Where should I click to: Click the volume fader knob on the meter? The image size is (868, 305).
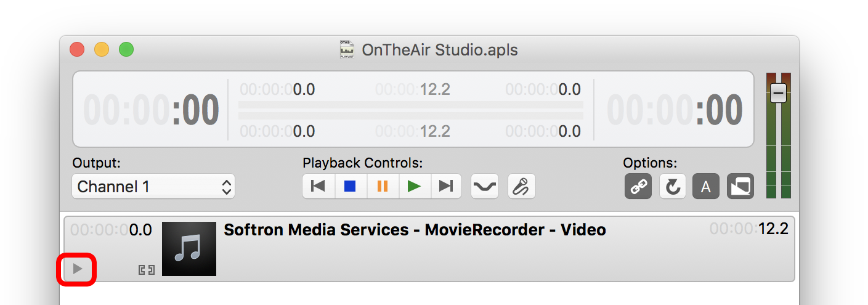778,93
